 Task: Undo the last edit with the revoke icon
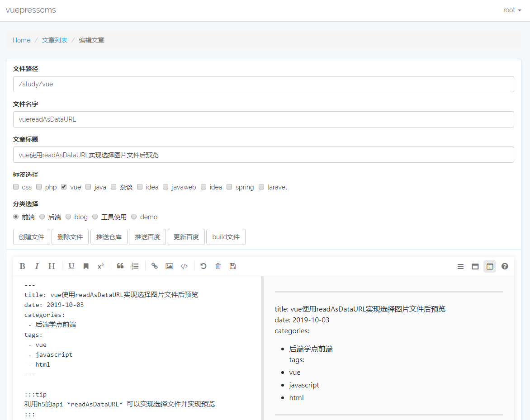[203, 266]
